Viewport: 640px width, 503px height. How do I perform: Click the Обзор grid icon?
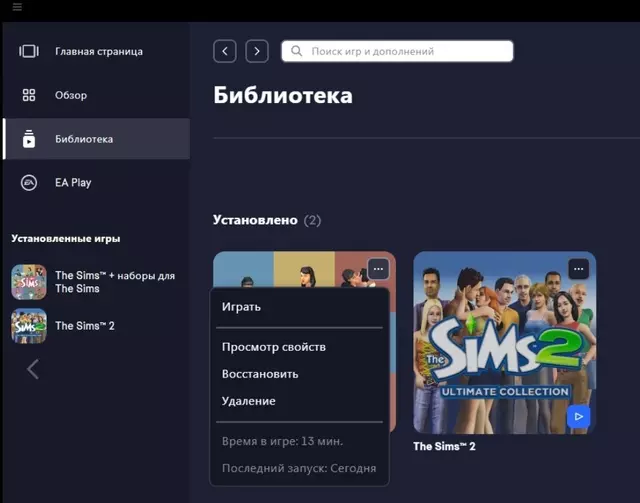29,95
